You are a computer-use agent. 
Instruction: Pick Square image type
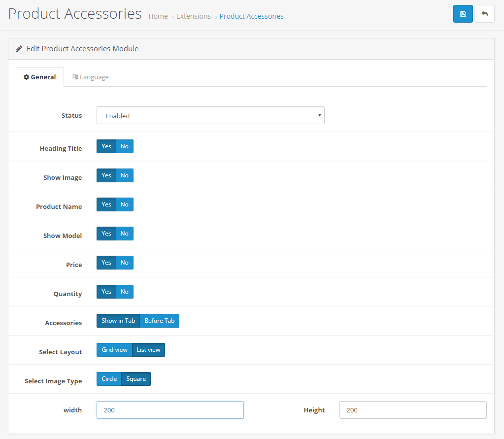click(136, 379)
